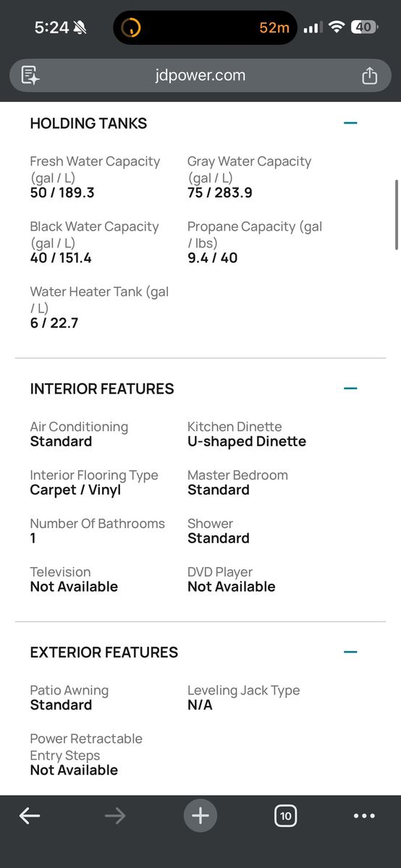Open the reader summary icon beside URL
This screenshot has height=868, width=401.
(x=30, y=75)
